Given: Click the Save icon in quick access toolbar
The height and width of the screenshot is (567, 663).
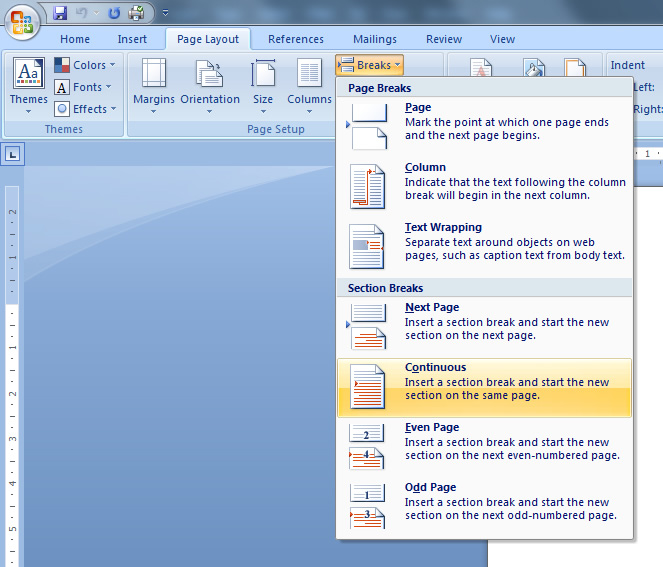Looking at the screenshot, I should (x=60, y=13).
